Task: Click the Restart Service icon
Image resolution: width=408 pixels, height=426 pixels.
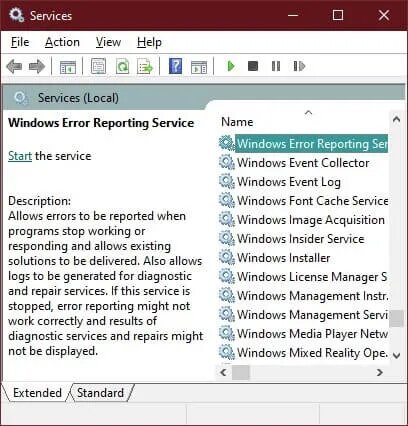Action: (x=299, y=66)
